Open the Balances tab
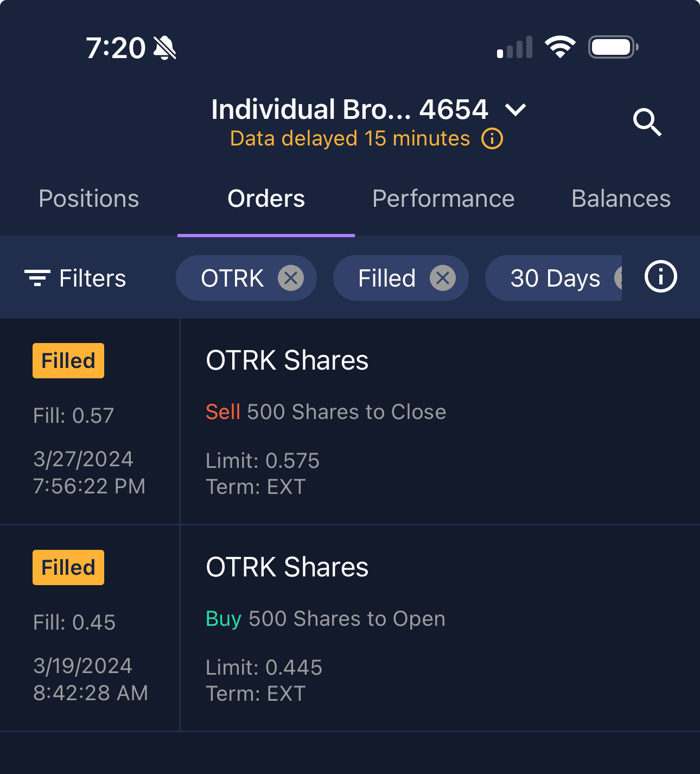The image size is (700, 774). (x=621, y=199)
